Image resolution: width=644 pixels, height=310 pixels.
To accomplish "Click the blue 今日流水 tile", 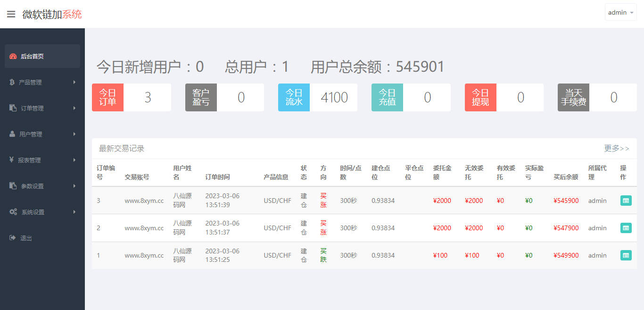I will (x=294, y=98).
